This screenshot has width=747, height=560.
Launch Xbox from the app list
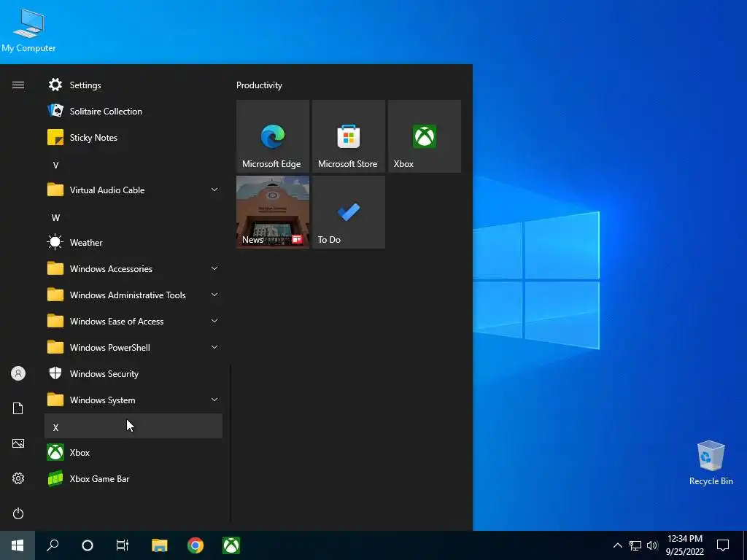133,452
